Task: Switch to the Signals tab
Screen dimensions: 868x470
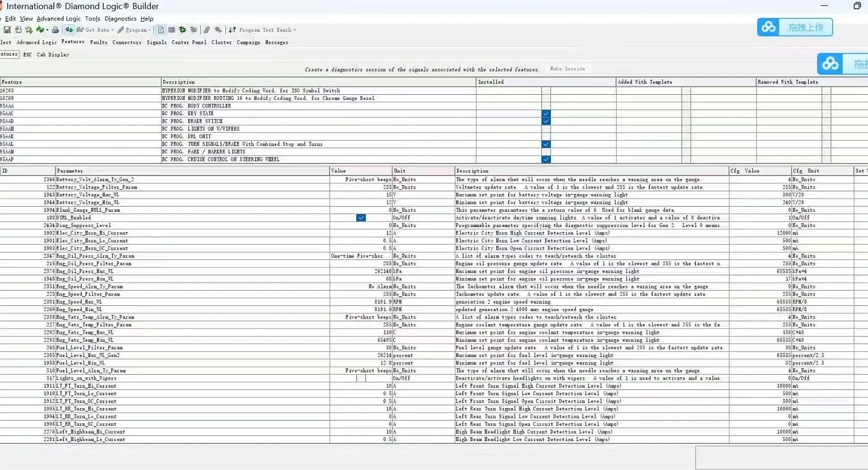Action: coord(157,42)
